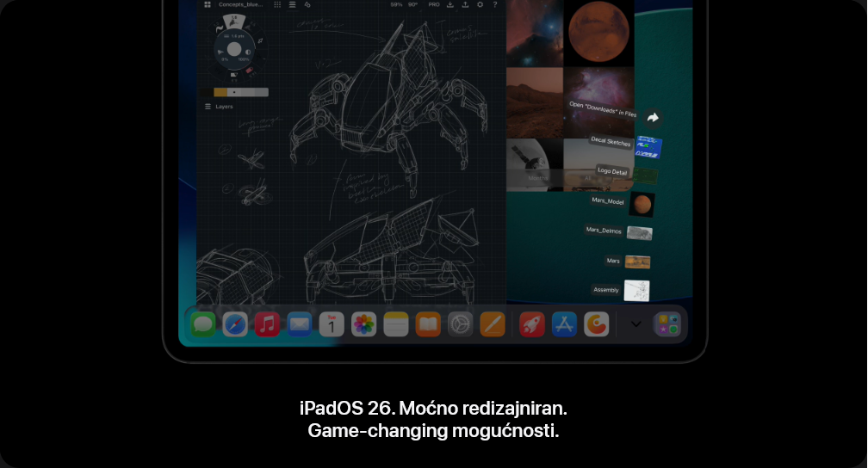This screenshot has height=468, width=868.
Task: Open the Assembly sketch thumbnail
Action: 636,290
